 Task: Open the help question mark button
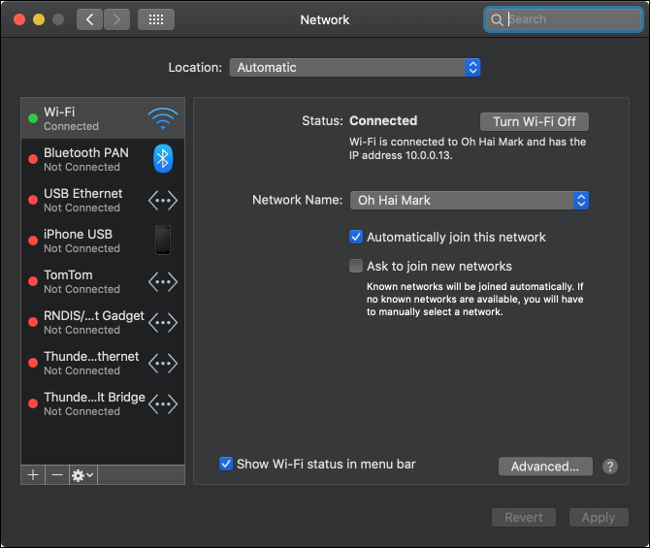(x=610, y=466)
